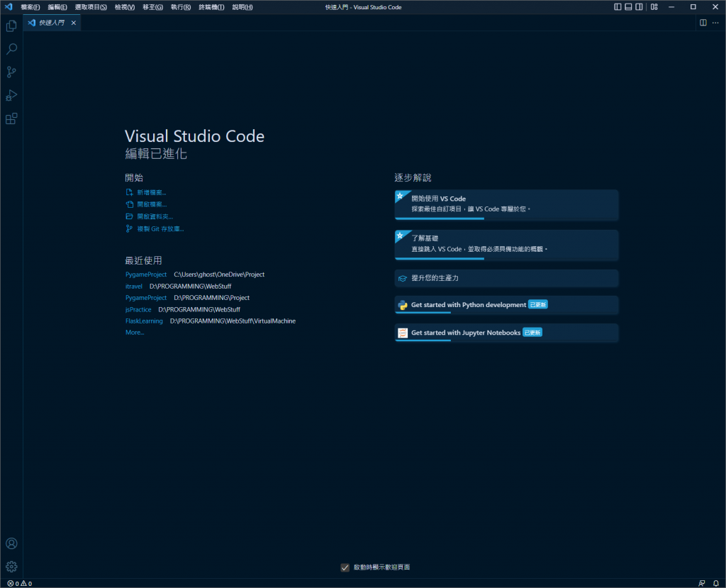Image resolution: width=726 pixels, height=588 pixels.
Task: Click the 開啟檔案... link
Action: pyautogui.click(x=152, y=204)
